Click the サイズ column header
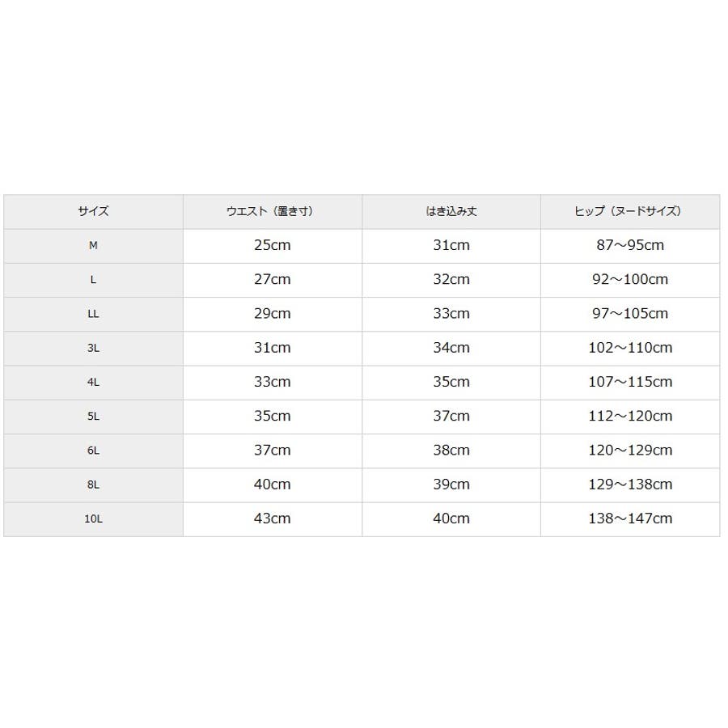 pyautogui.click(x=93, y=211)
